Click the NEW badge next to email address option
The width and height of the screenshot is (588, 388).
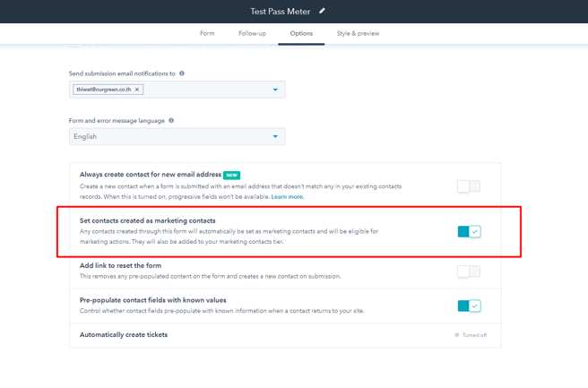[x=231, y=175]
